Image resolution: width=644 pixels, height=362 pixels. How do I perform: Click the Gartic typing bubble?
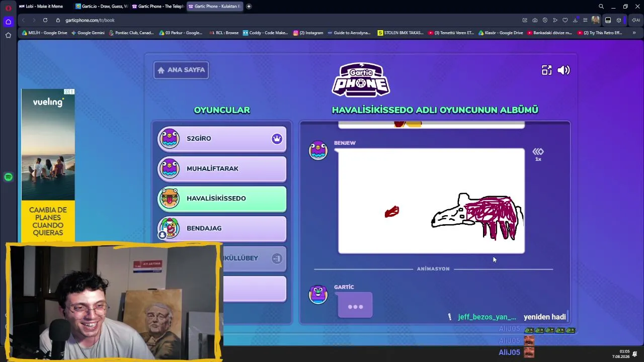(x=355, y=306)
